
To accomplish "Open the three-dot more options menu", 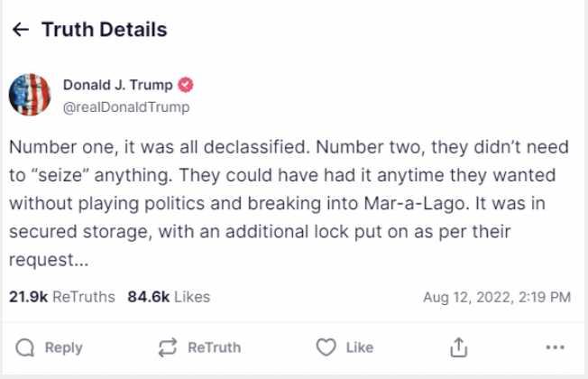I will pos(556,347).
